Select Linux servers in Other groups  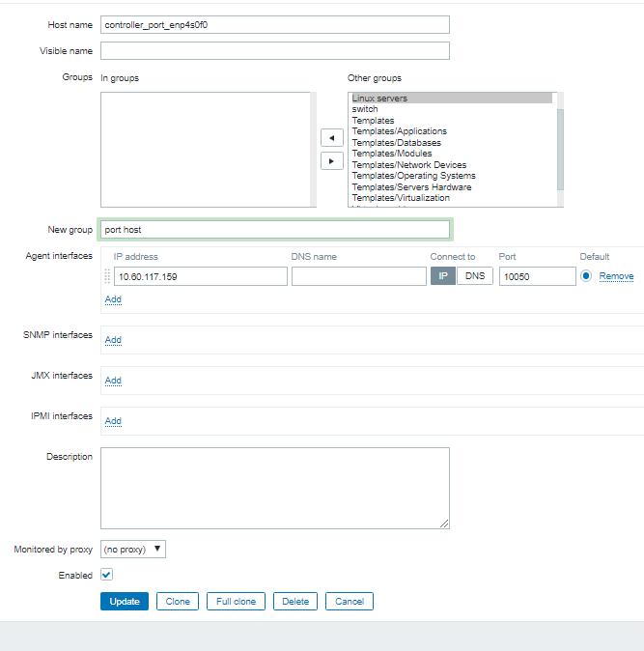pyautogui.click(x=379, y=99)
